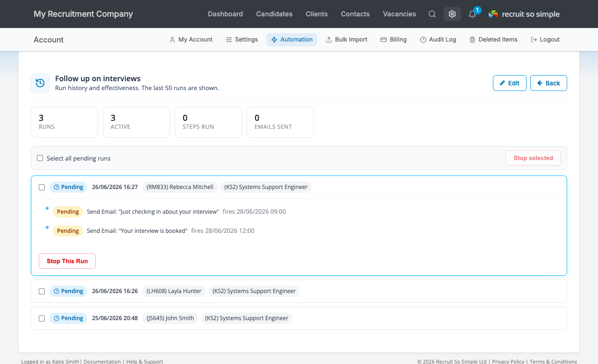598x364 pixels.
Task: Open the Dashboard menu
Action: tap(225, 14)
